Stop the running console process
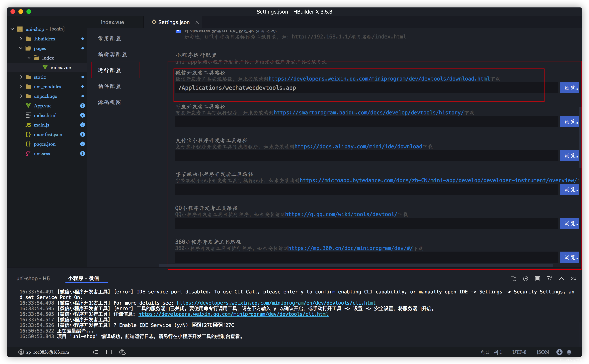The width and height of the screenshot is (589, 364). [538, 278]
